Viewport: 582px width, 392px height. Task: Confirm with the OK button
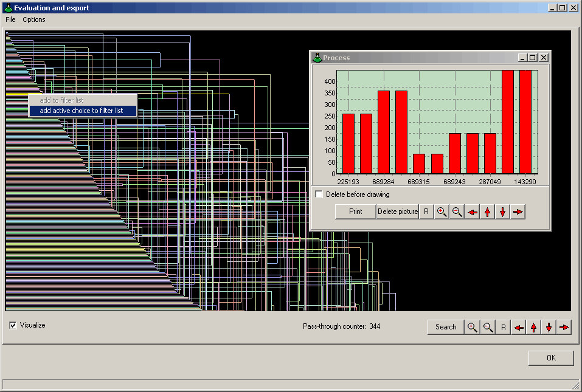click(x=551, y=358)
